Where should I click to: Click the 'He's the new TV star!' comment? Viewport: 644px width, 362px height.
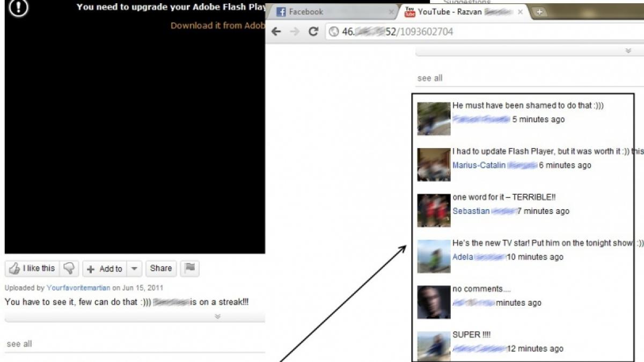[x=547, y=243]
